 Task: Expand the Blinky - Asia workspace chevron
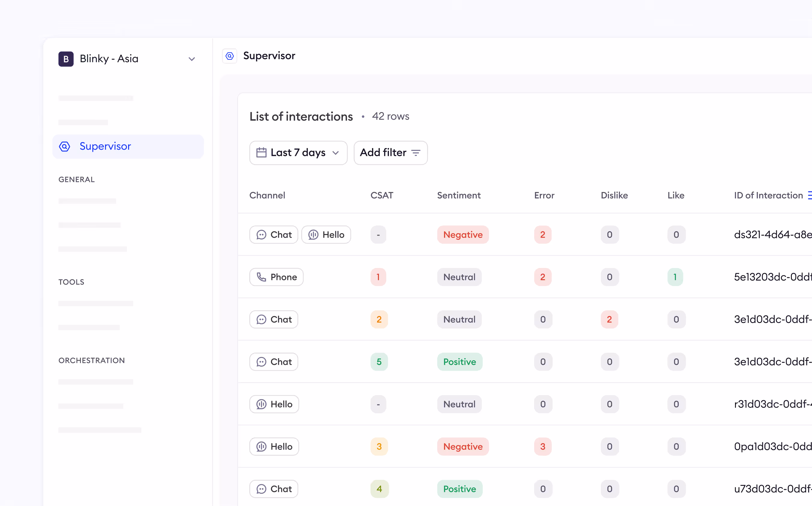tap(192, 59)
